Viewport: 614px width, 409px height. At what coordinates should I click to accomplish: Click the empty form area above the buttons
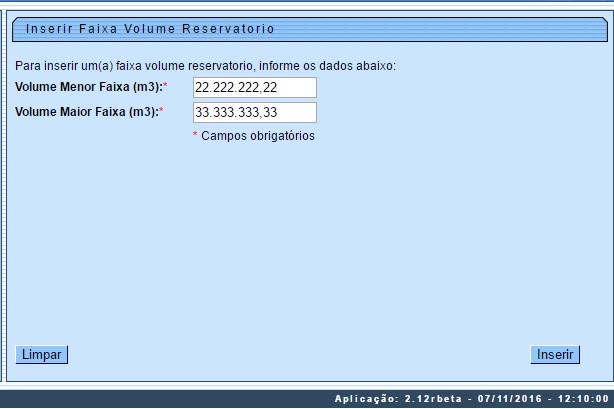pos(300,250)
